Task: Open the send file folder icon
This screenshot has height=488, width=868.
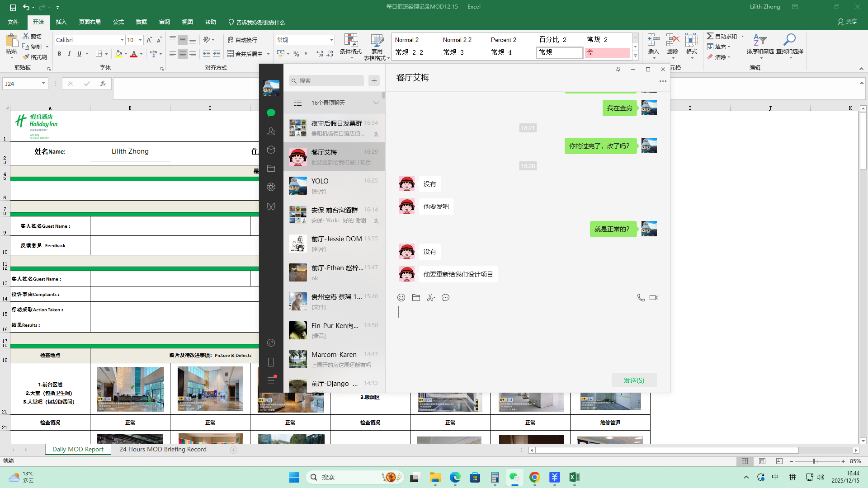Action: 416,298
